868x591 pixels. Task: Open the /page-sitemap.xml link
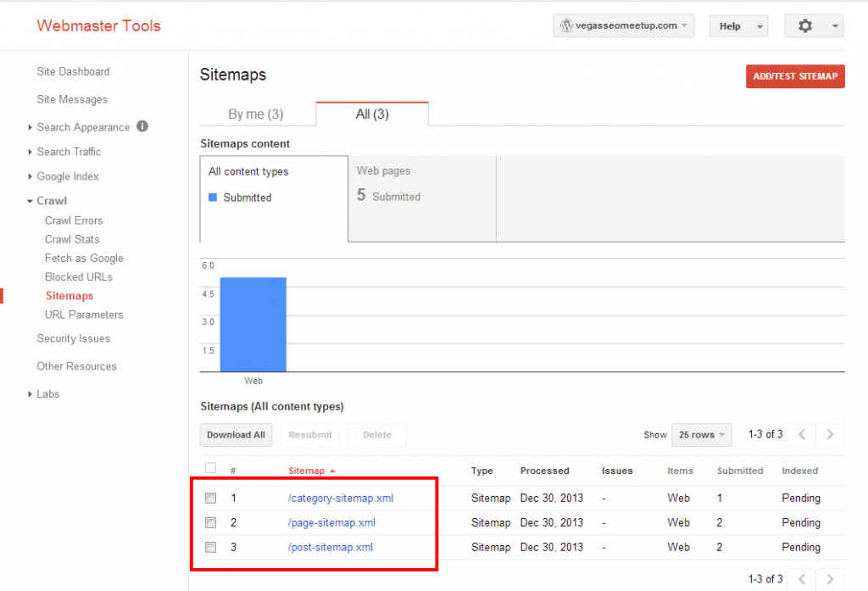(331, 522)
